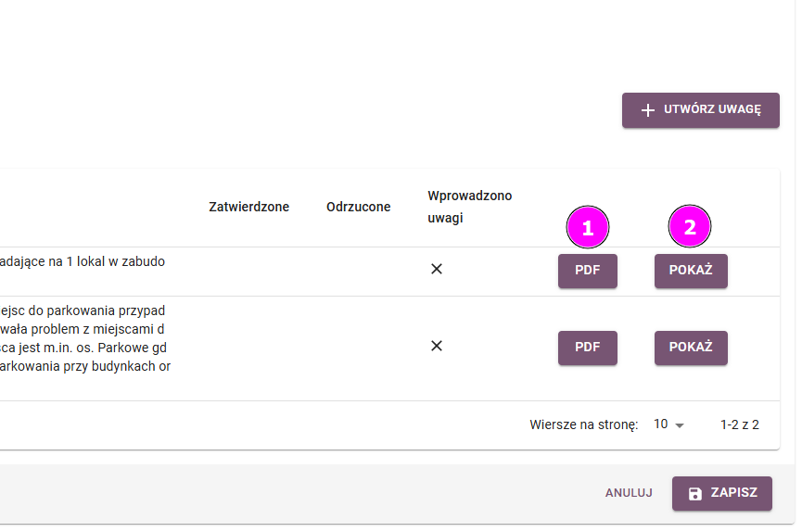The height and width of the screenshot is (532, 802).
Task: Click the Wiersze na stronę label
Action: click(x=583, y=424)
